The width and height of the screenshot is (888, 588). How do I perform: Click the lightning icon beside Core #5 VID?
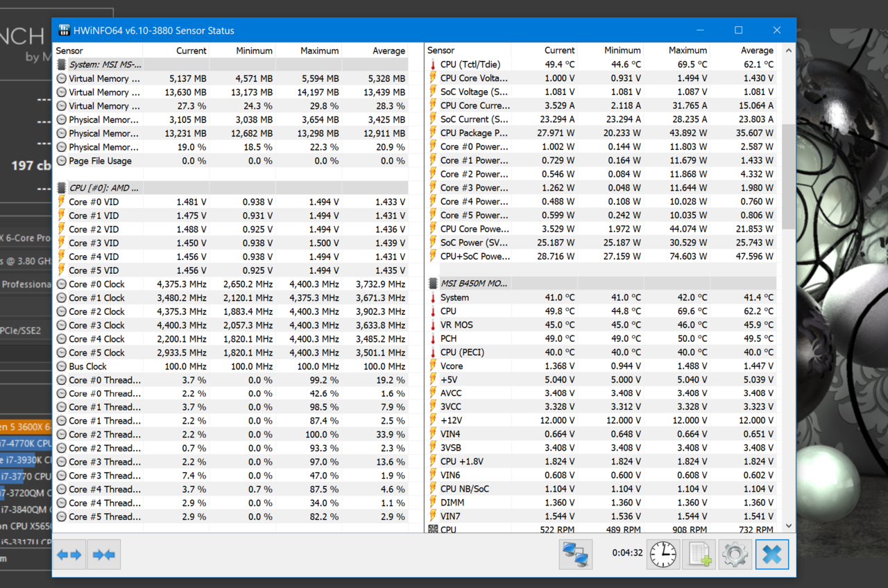coord(61,270)
